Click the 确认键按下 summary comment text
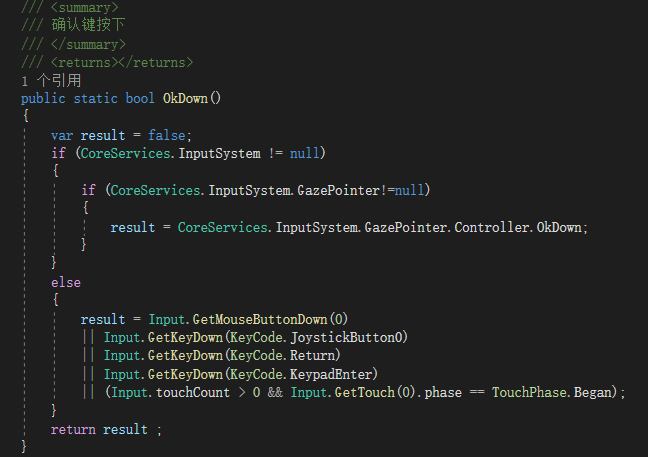The image size is (648, 457). (x=88, y=25)
